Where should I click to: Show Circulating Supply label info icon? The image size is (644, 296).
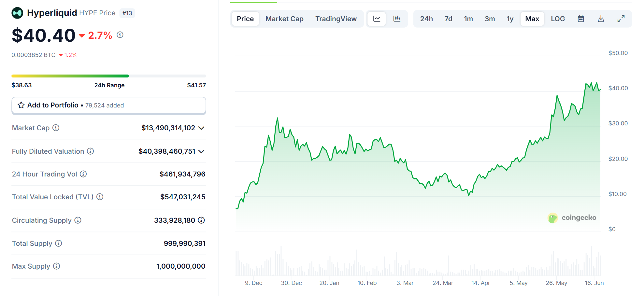tap(78, 220)
